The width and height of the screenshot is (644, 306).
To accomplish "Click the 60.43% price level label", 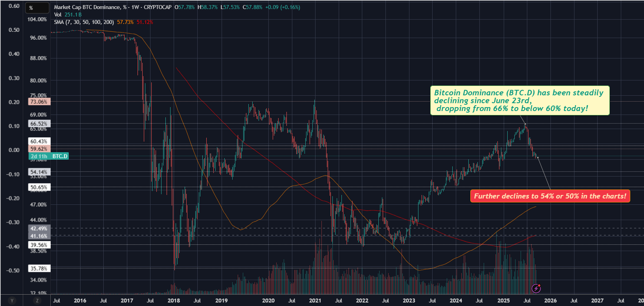I will coord(39,141).
